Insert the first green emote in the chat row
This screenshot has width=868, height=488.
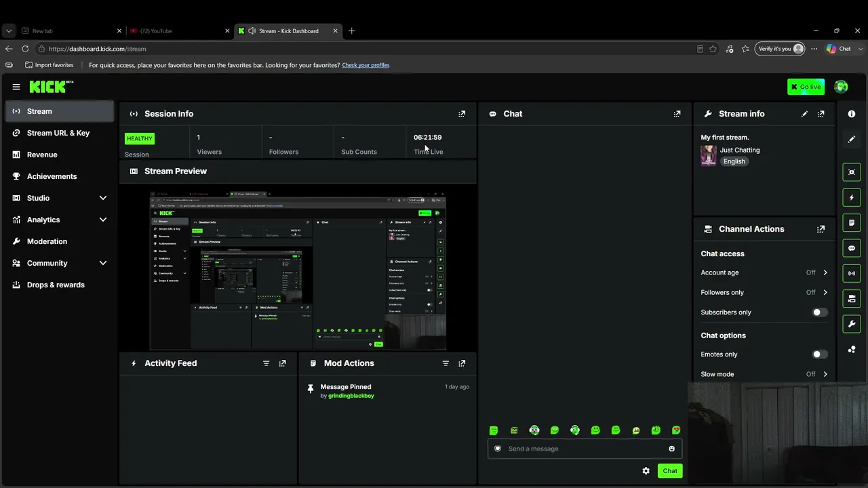494,430
